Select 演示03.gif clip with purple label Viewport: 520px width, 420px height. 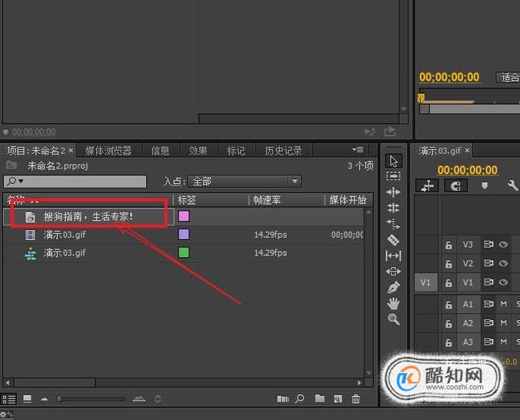[65, 235]
